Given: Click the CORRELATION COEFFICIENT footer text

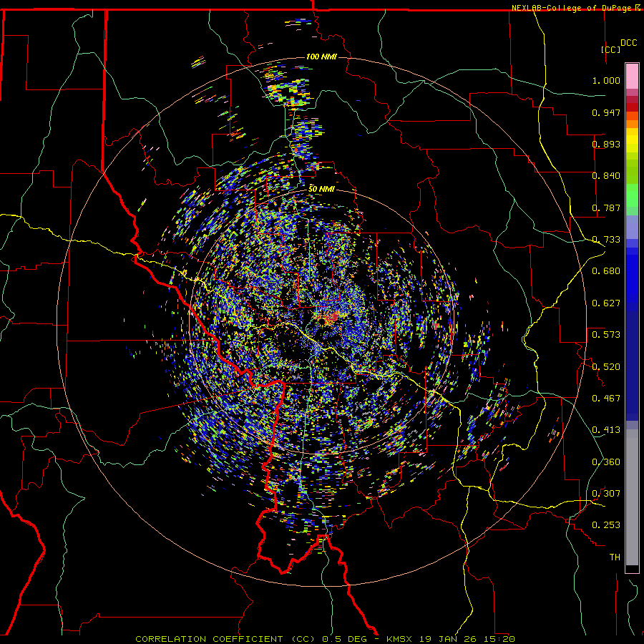Looking at the screenshot, I should 209,639.
